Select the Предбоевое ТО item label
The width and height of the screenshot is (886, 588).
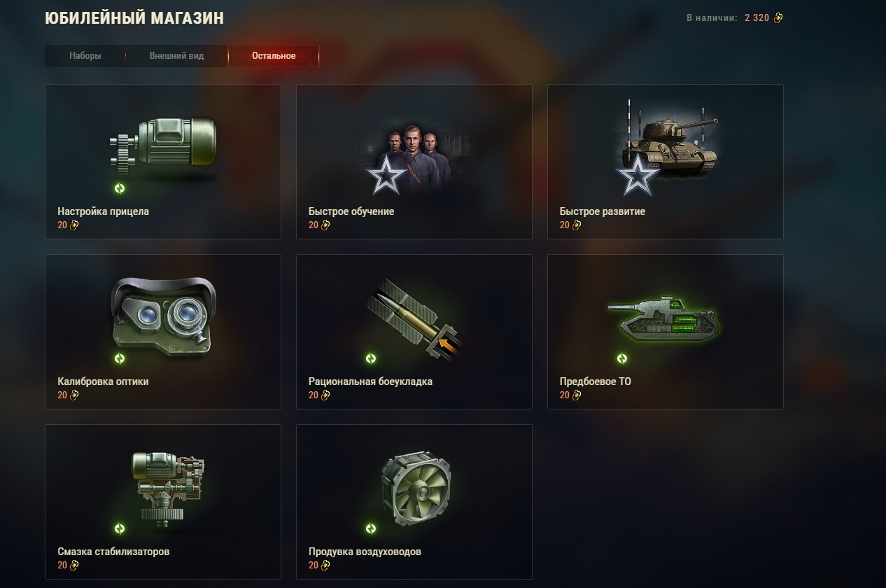pos(595,381)
